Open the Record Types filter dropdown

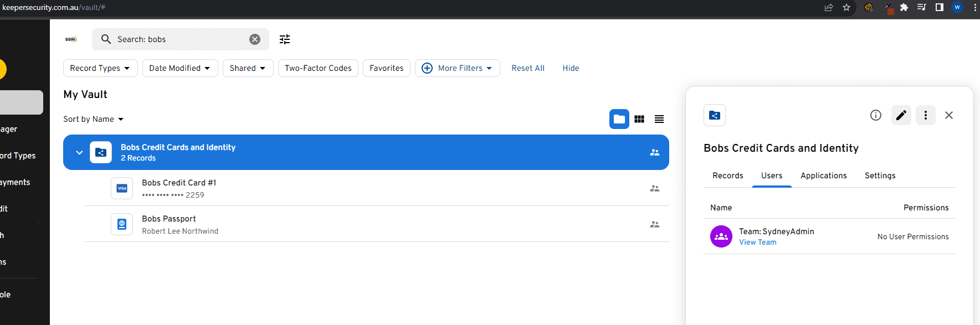point(100,68)
